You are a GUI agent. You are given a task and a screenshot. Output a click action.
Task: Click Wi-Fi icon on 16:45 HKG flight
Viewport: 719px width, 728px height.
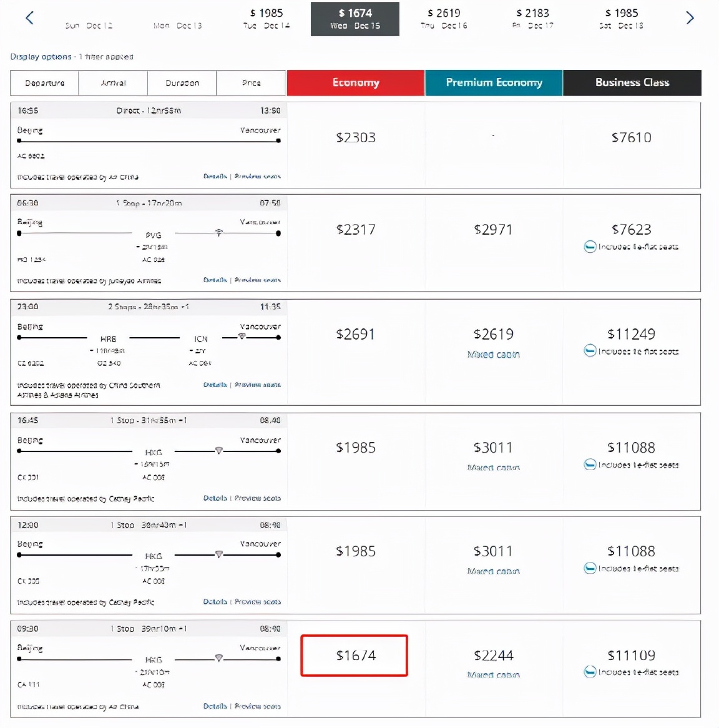[x=218, y=450]
